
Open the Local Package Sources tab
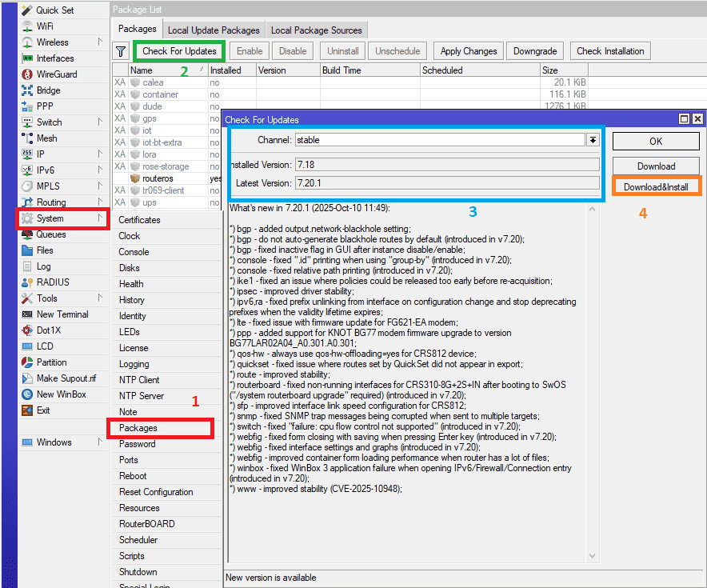click(316, 30)
